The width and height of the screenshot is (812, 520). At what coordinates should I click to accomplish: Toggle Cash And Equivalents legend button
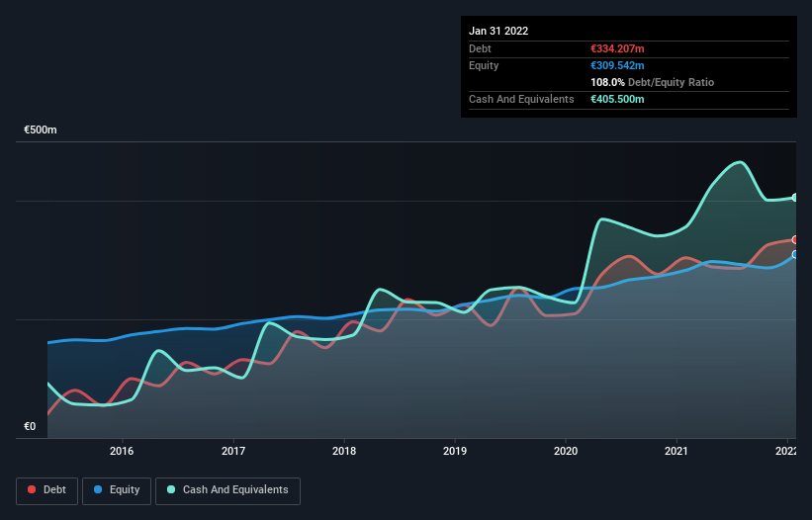click(227, 490)
